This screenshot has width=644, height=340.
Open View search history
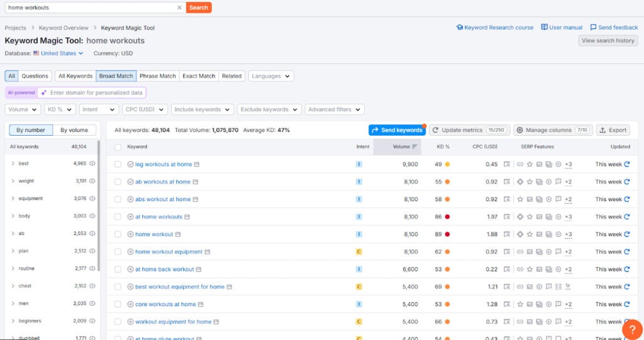pyautogui.click(x=608, y=41)
